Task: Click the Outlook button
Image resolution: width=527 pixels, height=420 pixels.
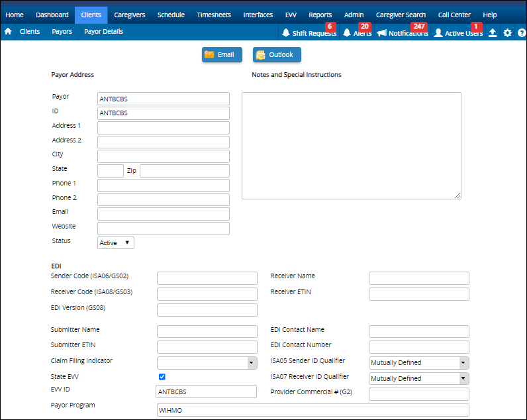Action: [277, 54]
